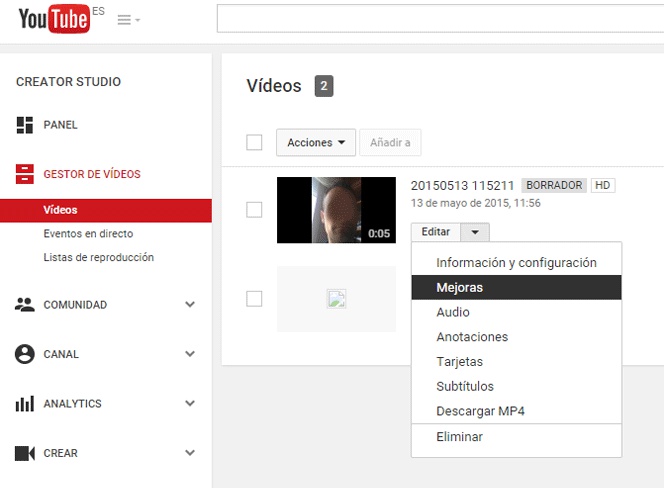664x488 pixels.
Task: Click the Panel dashboard icon
Action: point(25,125)
